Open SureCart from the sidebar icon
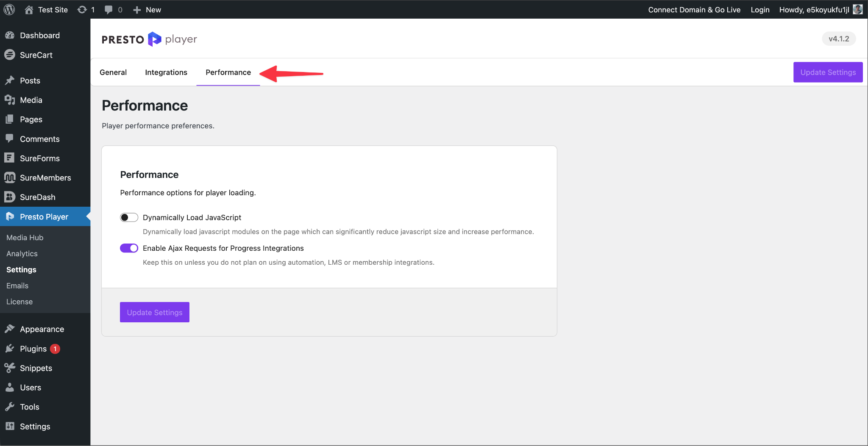 click(x=10, y=55)
